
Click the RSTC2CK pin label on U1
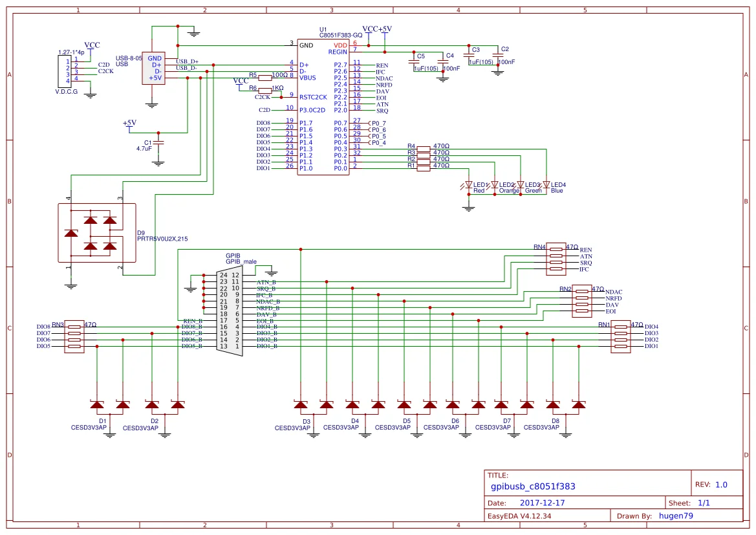tap(313, 98)
